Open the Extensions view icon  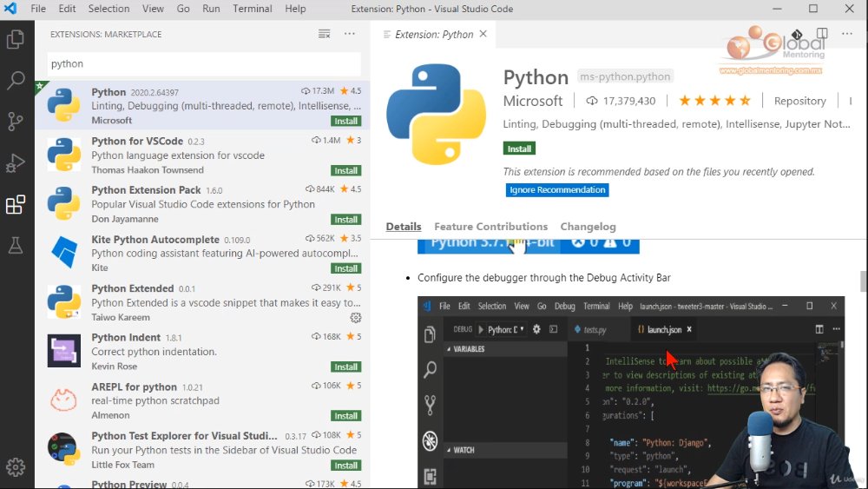16,204
